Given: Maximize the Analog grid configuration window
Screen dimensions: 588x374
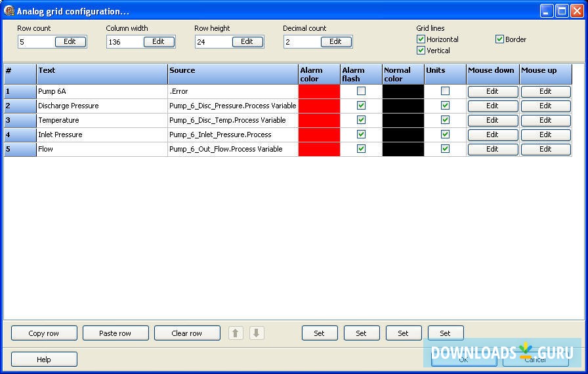Looking at the screenshot, I should click(562, 11).
